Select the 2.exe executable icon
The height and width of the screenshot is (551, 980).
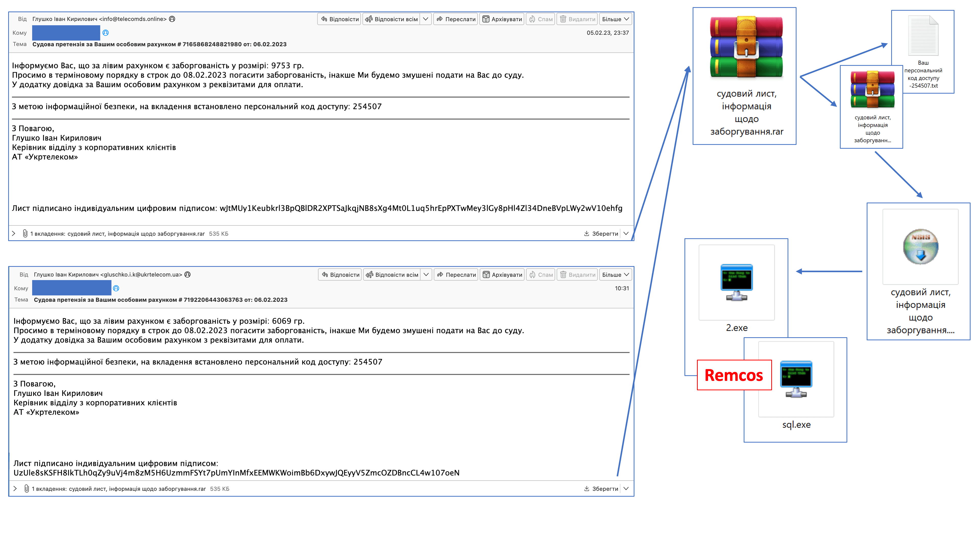coord(737,282)
